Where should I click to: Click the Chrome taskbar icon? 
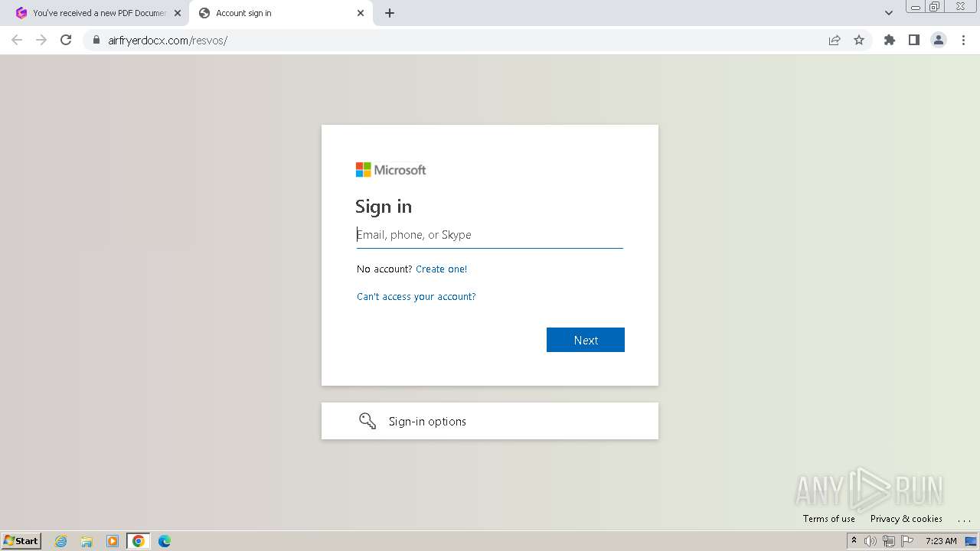pyautogui.click(x=139, y=541)
